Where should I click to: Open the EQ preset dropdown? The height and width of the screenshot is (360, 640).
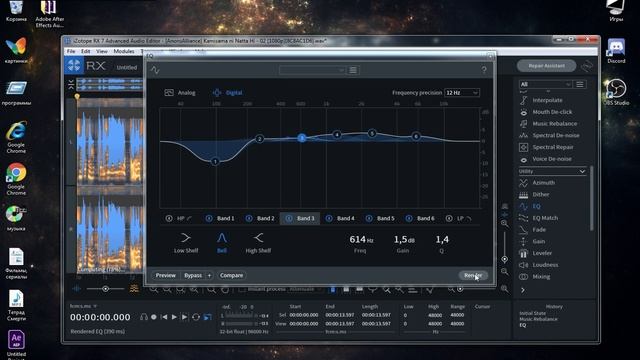(x=312, y=70)
